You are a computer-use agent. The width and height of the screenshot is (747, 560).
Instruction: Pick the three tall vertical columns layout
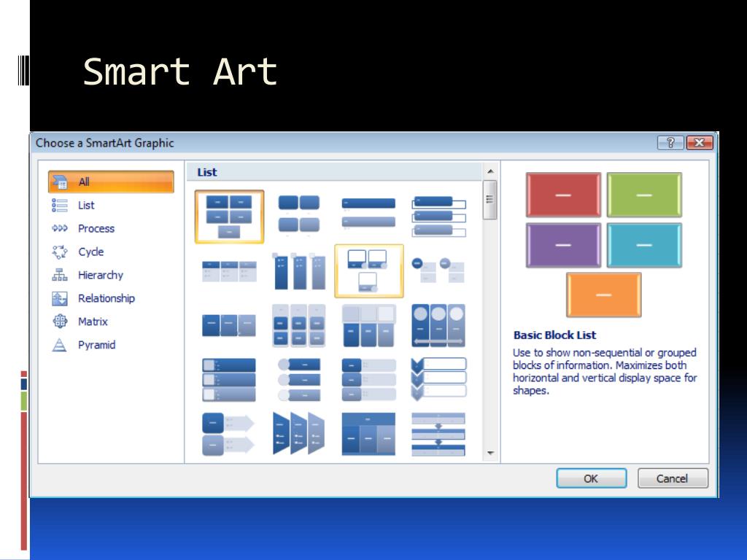pos(298,271)
